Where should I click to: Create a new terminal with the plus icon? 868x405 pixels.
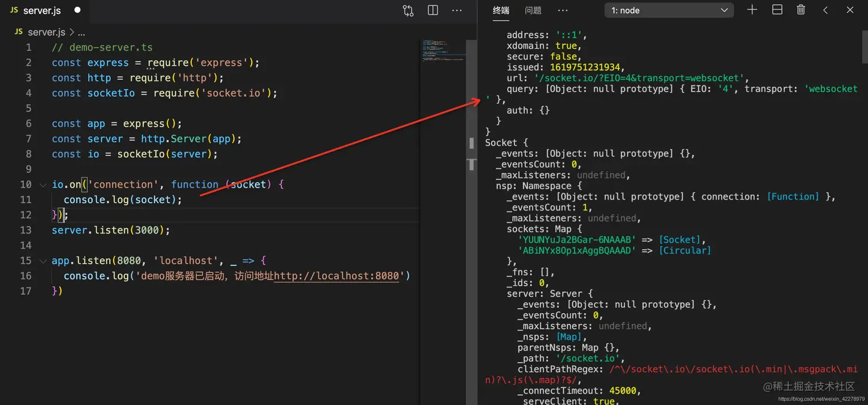point(752,10)
